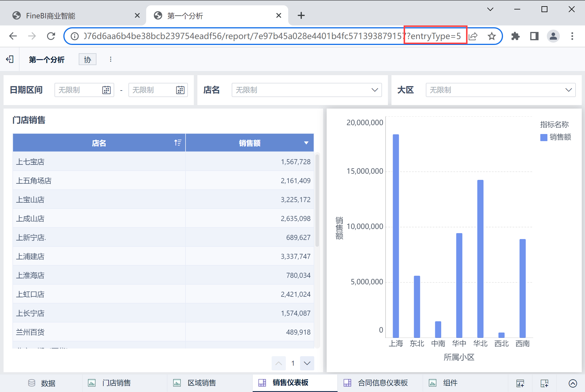Expand the 店名 filter dropdown
Screen dimensions: 585x392
tap(375, 90)
